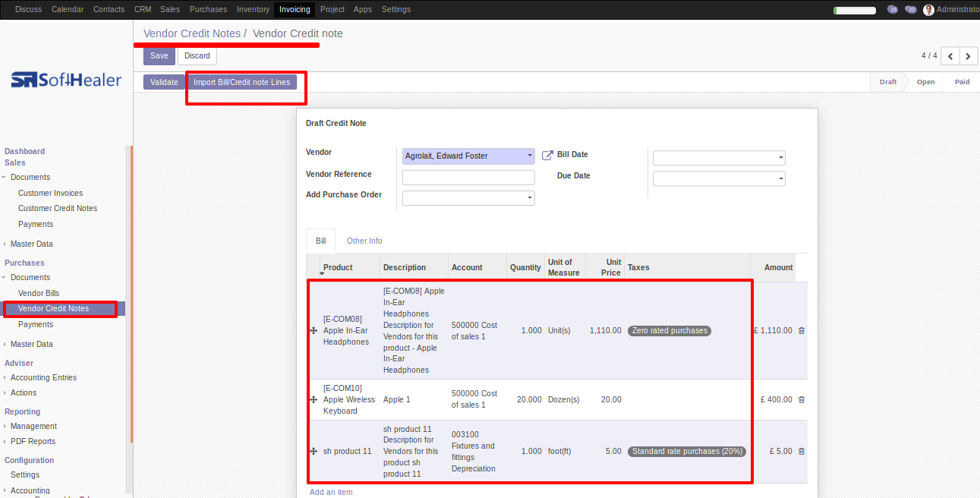
Task: Expand Management under Reporting
Action: pyautogui.click(x=33, y=426)
